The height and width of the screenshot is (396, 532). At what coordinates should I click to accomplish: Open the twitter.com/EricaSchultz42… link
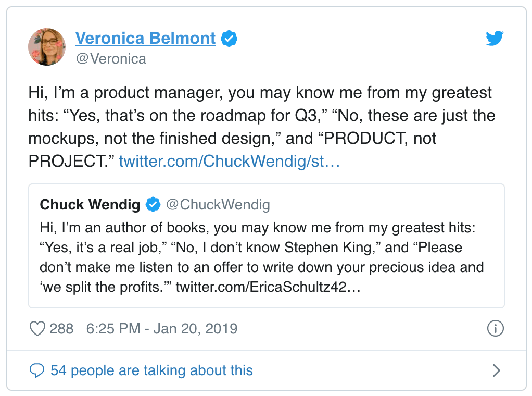point(268,287)
